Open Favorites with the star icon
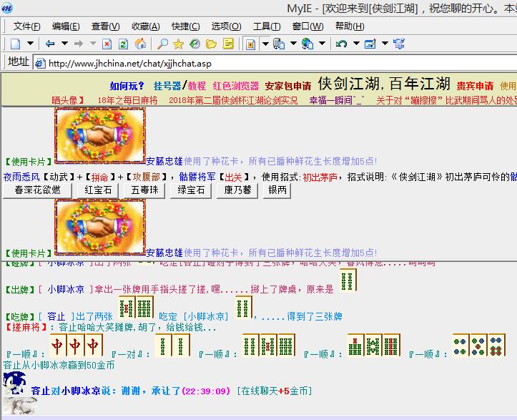Viewport: 517px width, 420px height. click(x=178, y=44)
